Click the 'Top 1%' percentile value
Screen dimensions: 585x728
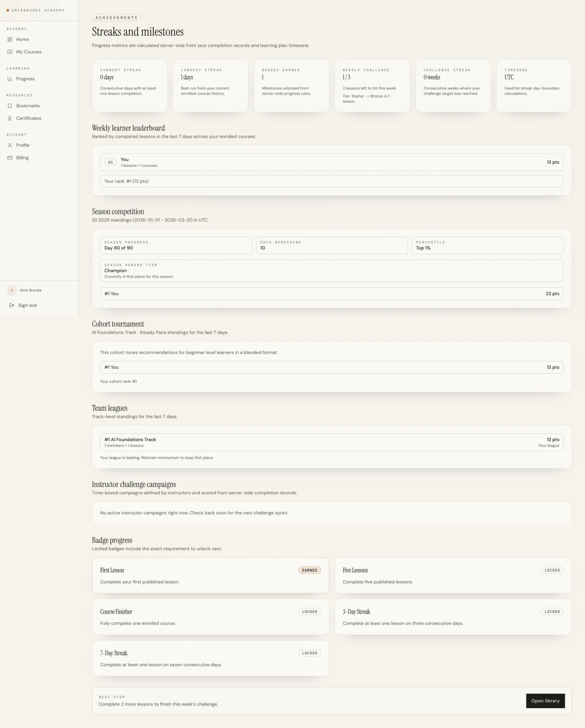pyautogui.click(x=423, y=248)
